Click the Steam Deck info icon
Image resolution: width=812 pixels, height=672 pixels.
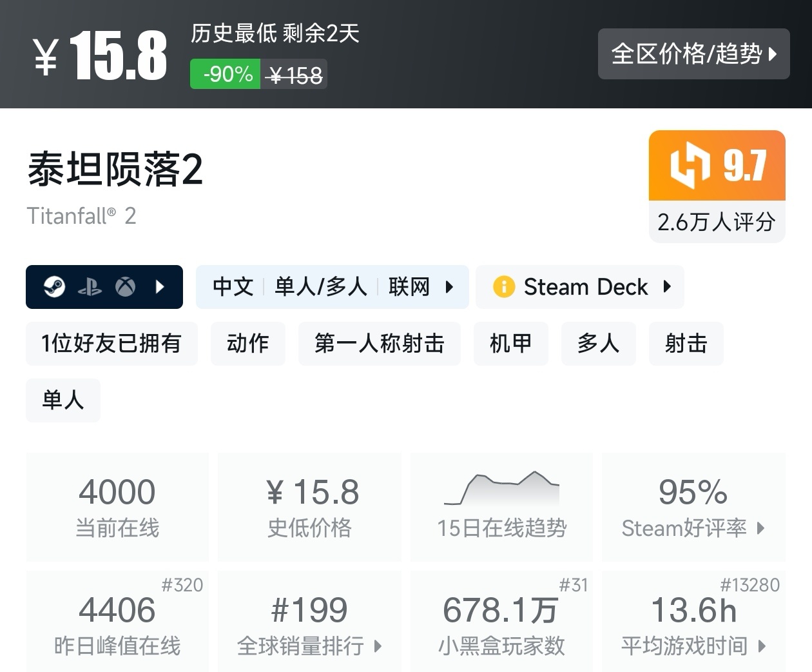pos(503,286)
